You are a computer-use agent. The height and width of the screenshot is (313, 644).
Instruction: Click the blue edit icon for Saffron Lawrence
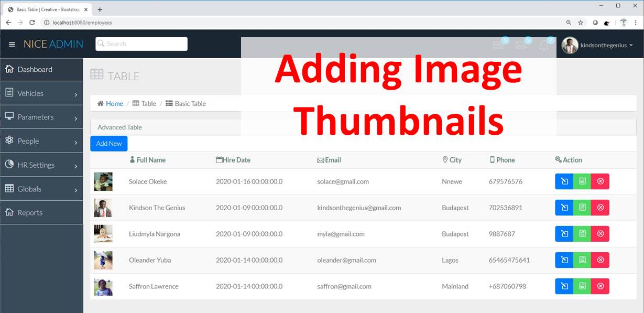point(564,286)
